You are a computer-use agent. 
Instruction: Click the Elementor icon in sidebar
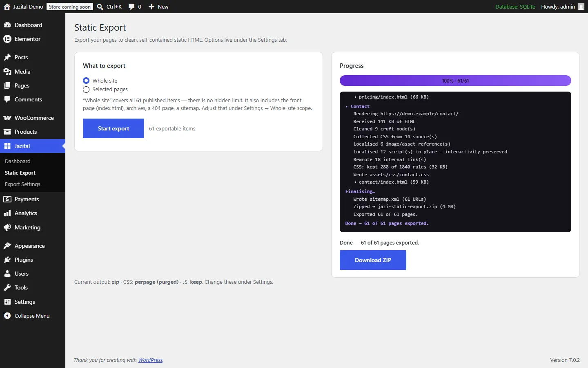7,39
